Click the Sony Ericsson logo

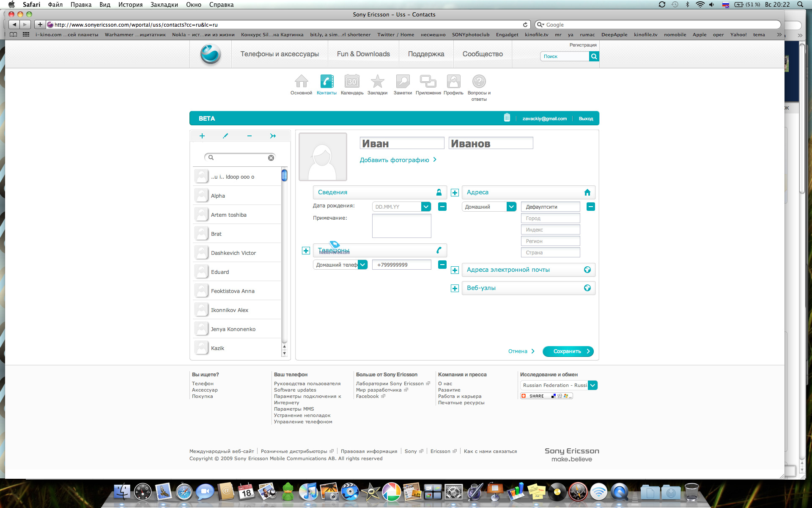(210, 54)
